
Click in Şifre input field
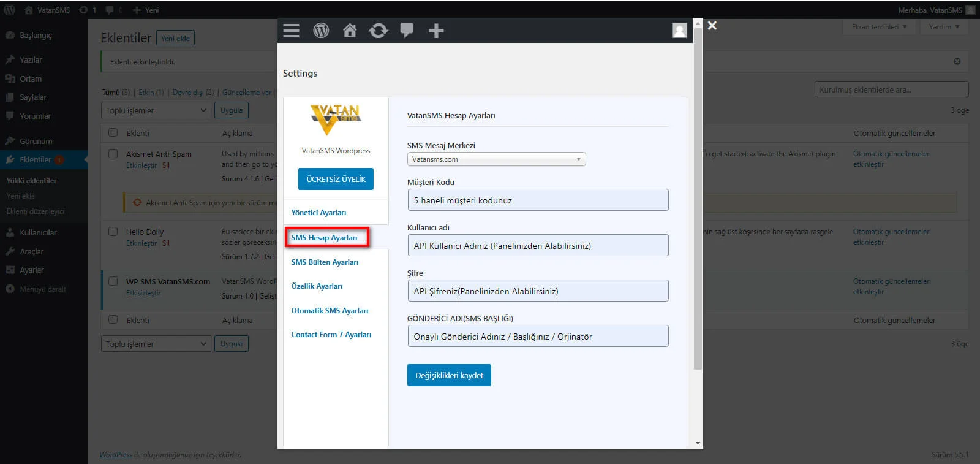point(538,291)
